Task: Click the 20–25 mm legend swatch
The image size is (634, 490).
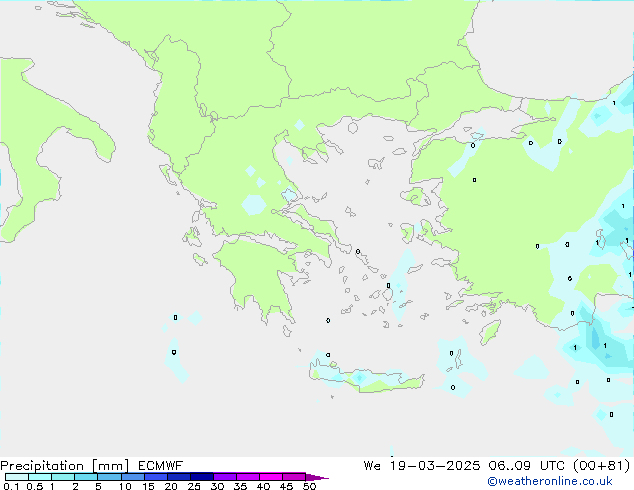Action: click(179, 477)
